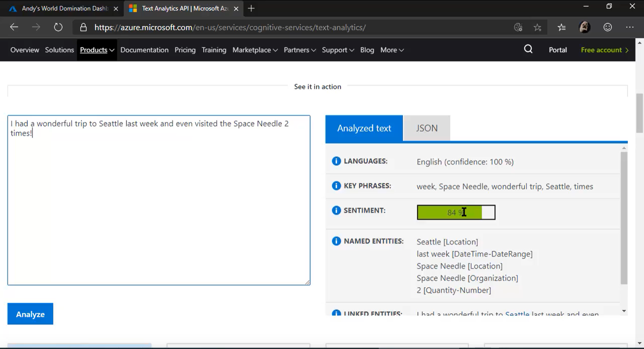
Task: Click the results panel scroll up arrow
Action: pyautogui.click(x=624, y=148)
